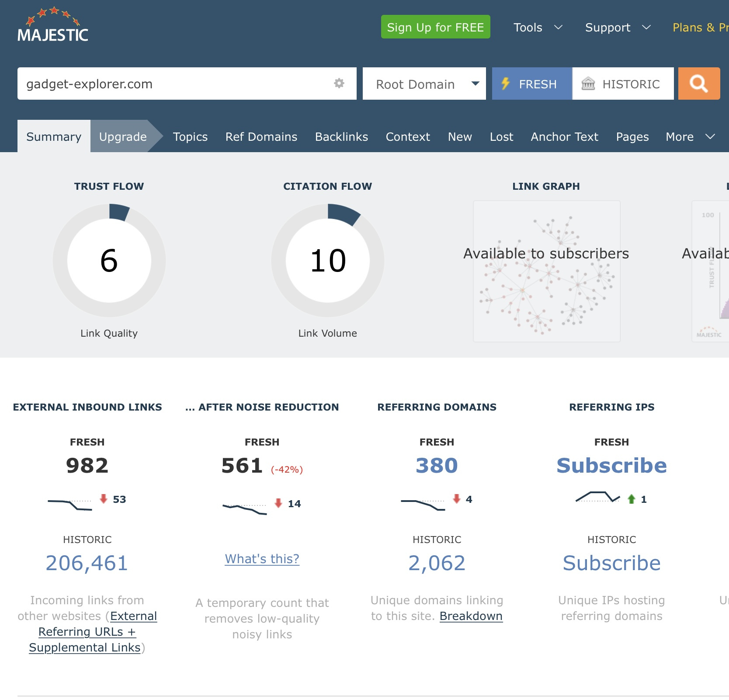Click fresh referring domains count 380

click(x=437, y=465)
